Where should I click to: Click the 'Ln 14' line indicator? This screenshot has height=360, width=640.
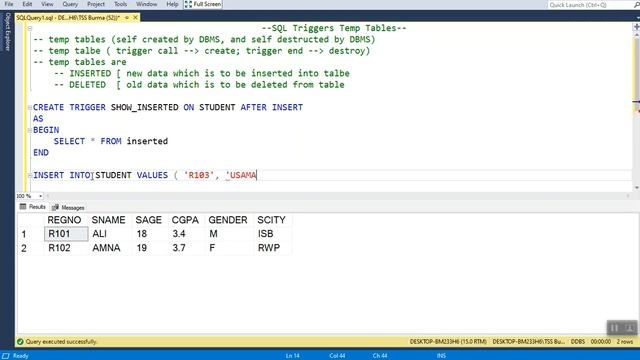(x=293, y=356)
